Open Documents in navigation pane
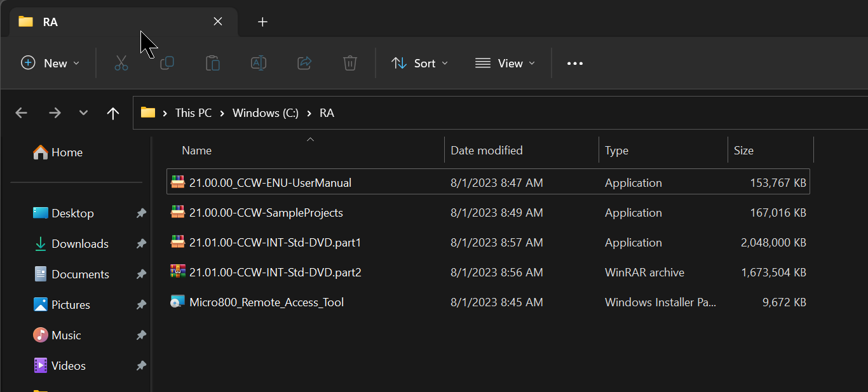 coord(71,274)
